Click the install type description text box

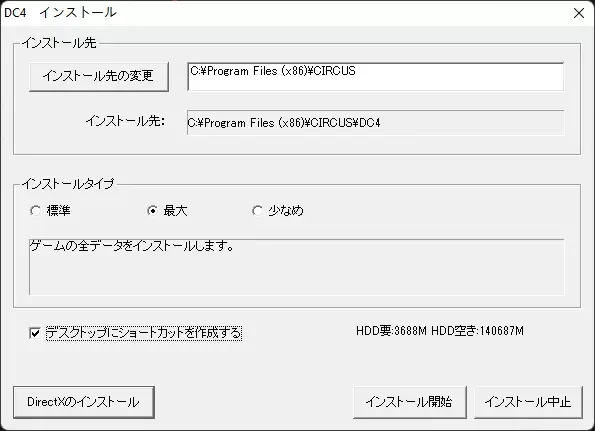coord(296,267)
